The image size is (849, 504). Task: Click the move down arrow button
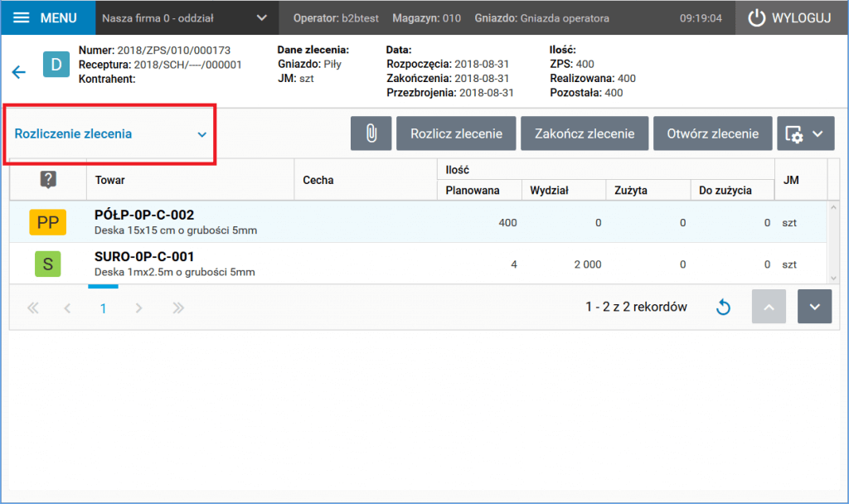[x=814, y=307]
